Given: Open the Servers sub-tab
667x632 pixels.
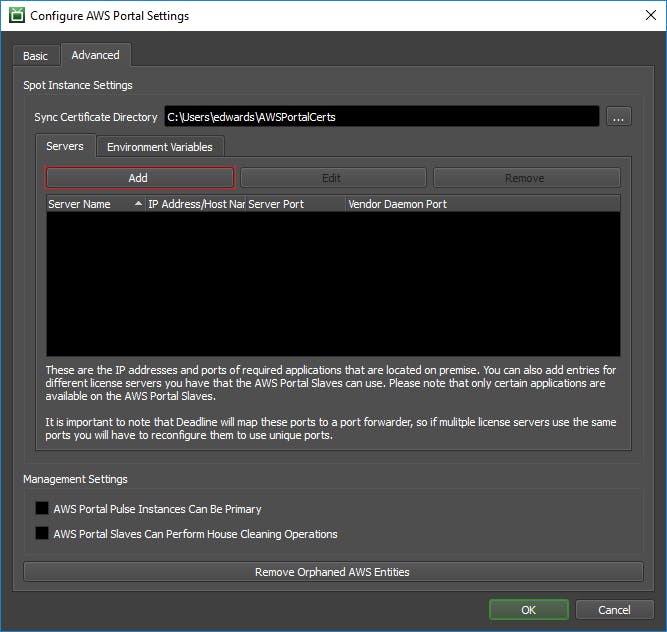Looking at the screenshot, I should pyautogui.click(x=65, y=146).
